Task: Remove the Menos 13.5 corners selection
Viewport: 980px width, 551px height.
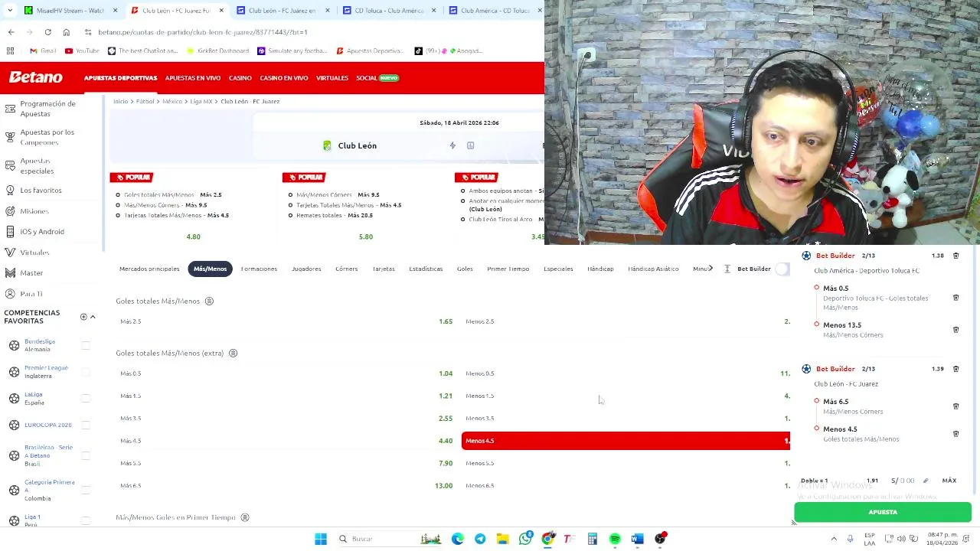Action: pyautogui.click(x=955, y=330)
